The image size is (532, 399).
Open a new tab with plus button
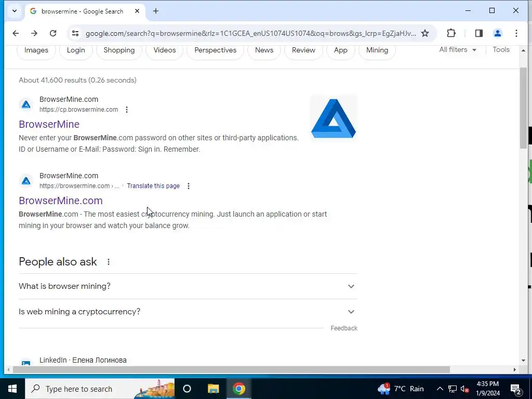tap(156, 11)
